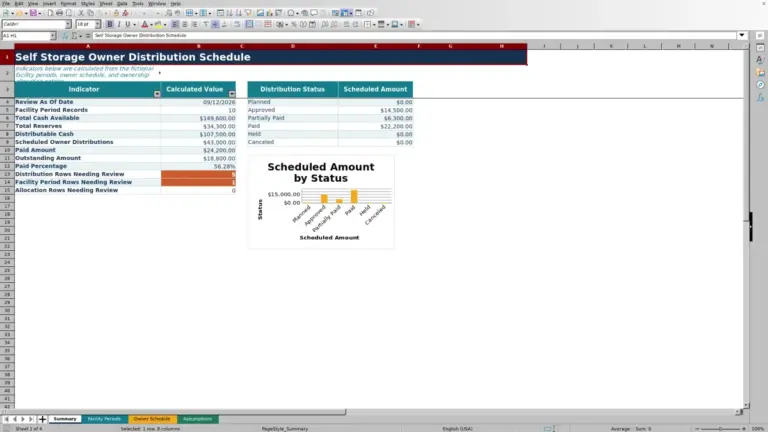Image resolution: width=768 pixels, height=432 pixels.
Task: Sort ascending using the toolbar icon
Action: pos(230,13)
